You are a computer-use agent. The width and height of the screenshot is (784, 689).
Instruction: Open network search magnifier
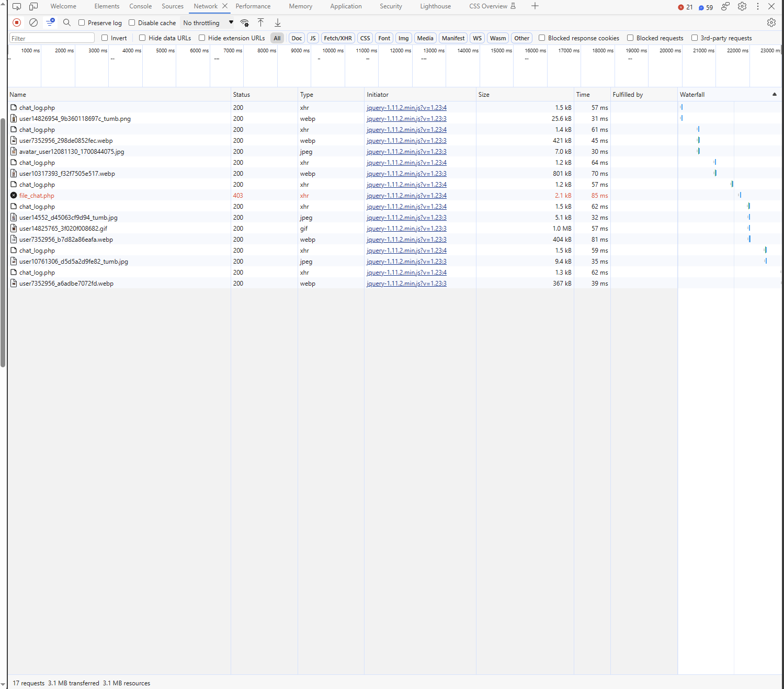click(x=67, y=22)
